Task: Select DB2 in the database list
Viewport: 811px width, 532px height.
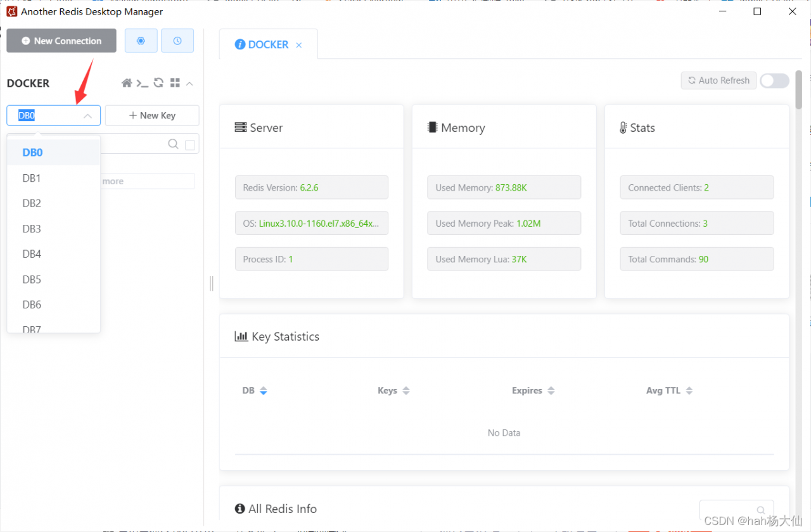Action: click(x=54, y=203)
